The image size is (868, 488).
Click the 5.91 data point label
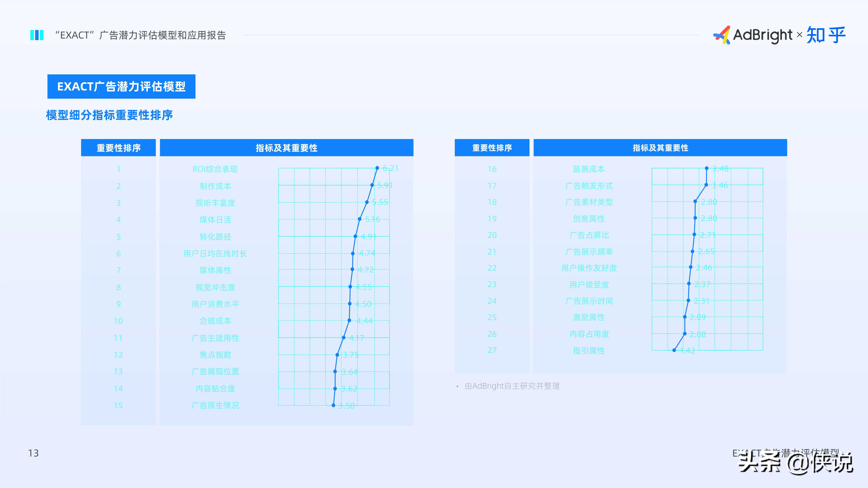point(385,185)
